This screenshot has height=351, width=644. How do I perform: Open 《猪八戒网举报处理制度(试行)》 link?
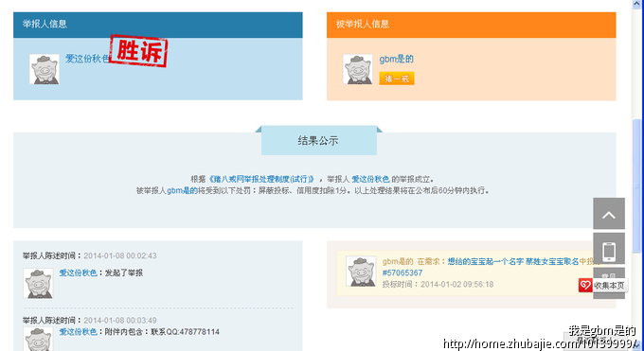pos(261,180)
